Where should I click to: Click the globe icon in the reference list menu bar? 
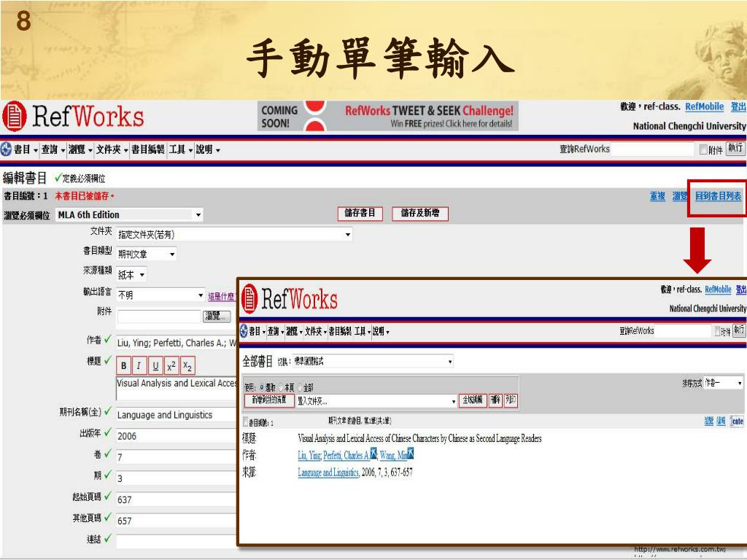[x=244, y=331]
